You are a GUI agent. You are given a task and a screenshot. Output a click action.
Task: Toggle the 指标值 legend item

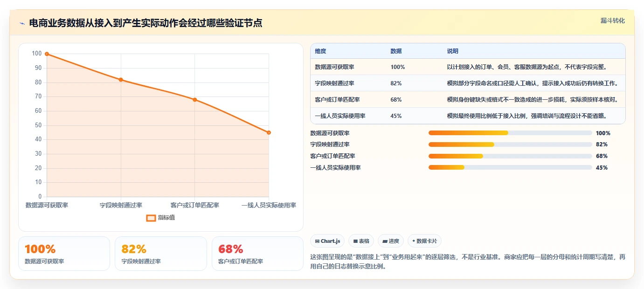[160, 218]
